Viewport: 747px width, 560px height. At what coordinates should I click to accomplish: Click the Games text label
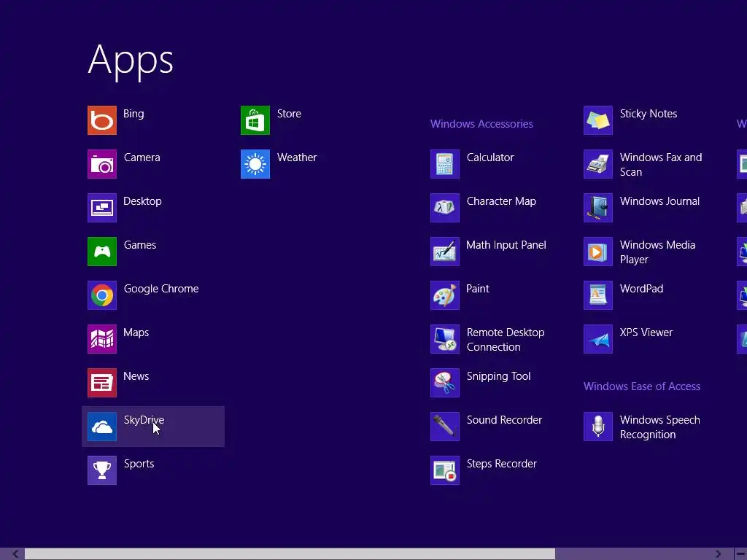click(x=140, y=245)
